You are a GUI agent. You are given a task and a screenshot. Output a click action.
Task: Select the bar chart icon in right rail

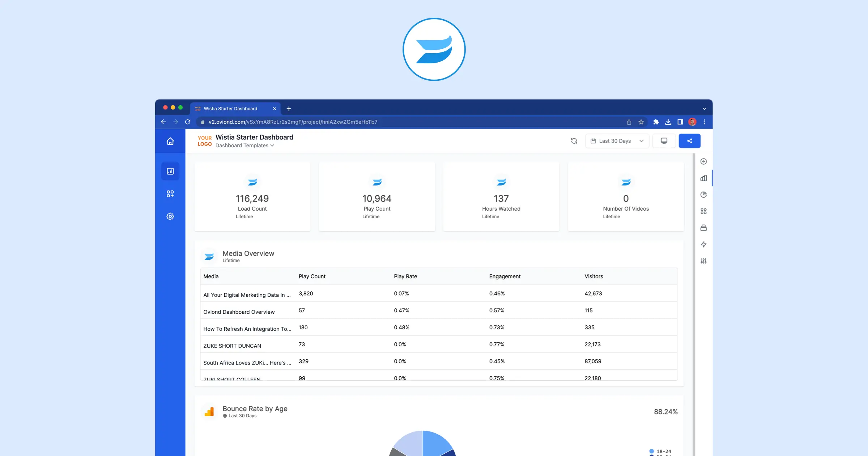[x=703, y=178]
